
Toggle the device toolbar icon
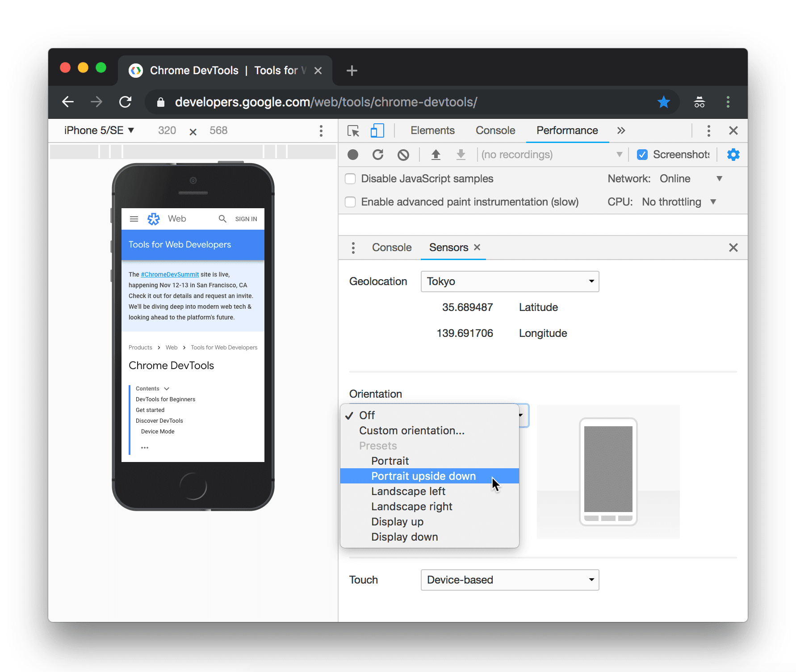377,130
